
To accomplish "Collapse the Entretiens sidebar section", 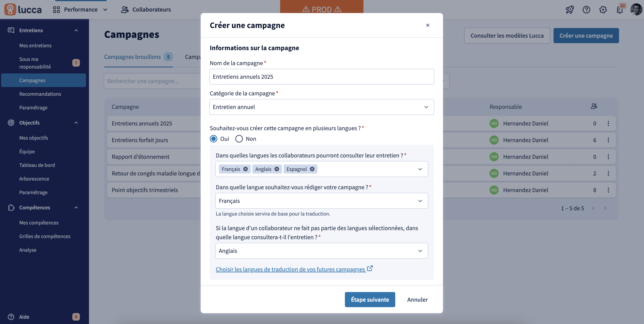I will tap(76, 30).
